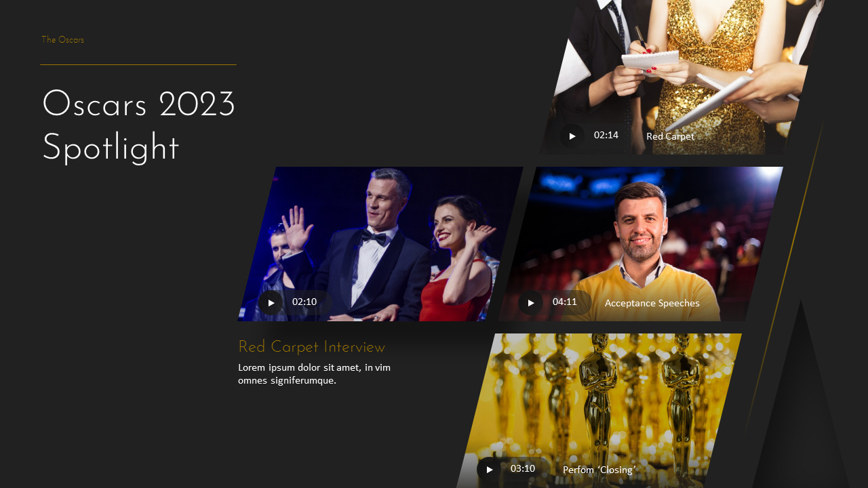Open the Red Carpet Interview link
The height and width of the screenshot is (488, 868).
click(311, 347)
